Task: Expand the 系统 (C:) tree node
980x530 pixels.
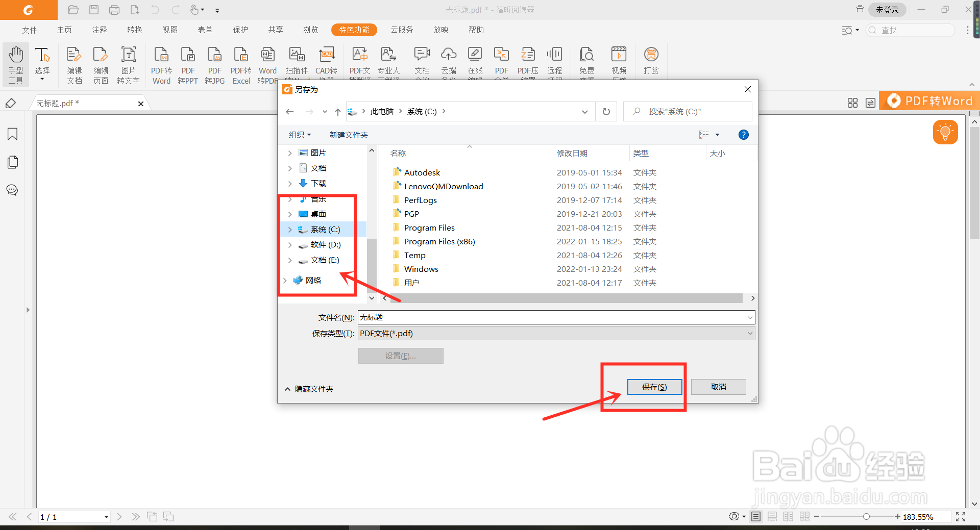Action: point(290,230)
